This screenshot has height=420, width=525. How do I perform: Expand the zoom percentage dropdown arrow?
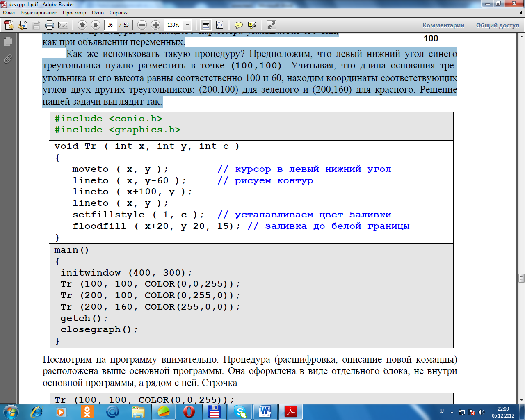[187, 25]
